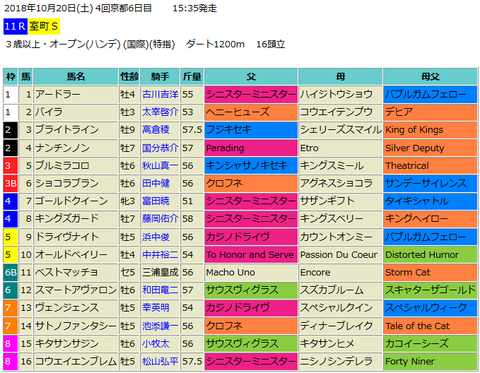The height and width of the screenshot is (373, 480).
Task: Open jockey link 松山弘平
Action: pos(160,362)
